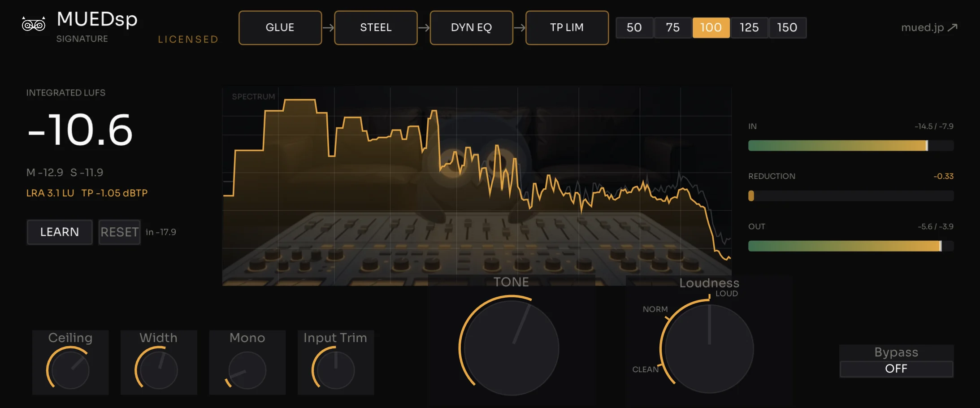Click the LOUD label on Loudness dial
The height and width of the screenshot is (408, 980).
pos(726,294)
